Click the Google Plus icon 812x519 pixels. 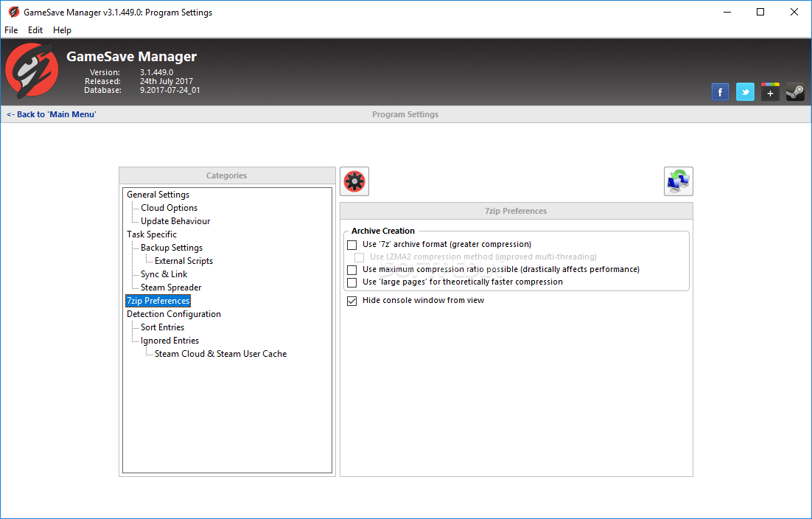coord(770,92)
